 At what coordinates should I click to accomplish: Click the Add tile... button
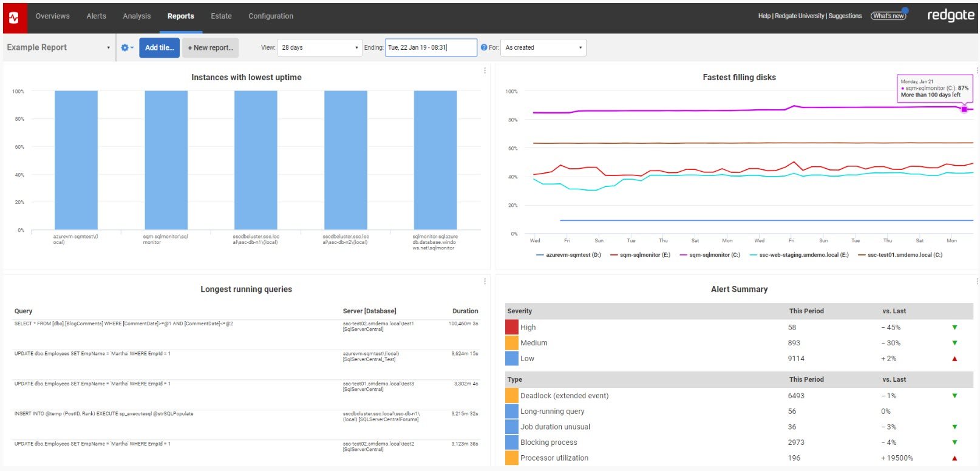159,47
